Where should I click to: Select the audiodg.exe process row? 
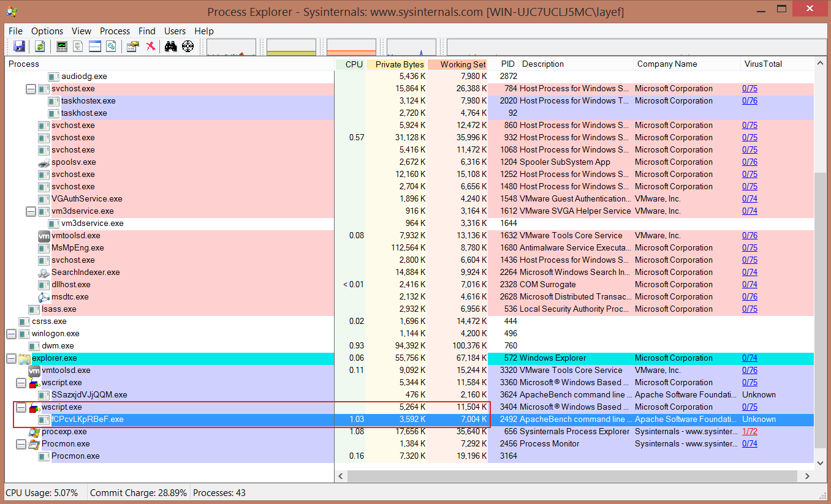coord(409,77)
